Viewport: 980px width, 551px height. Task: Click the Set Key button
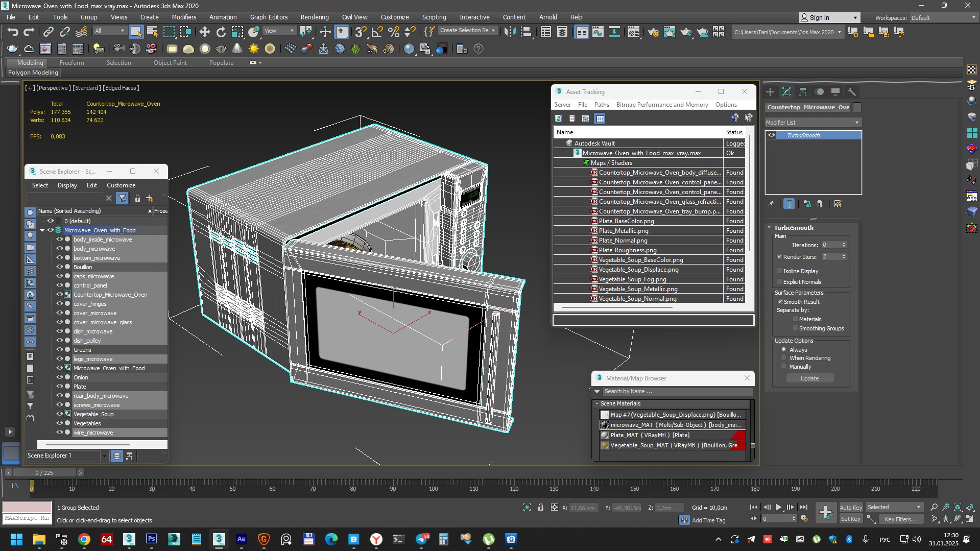click(x=851, y=519)
